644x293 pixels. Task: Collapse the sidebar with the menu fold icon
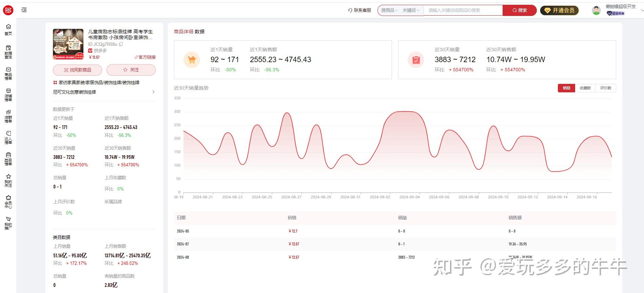point(24,10)
